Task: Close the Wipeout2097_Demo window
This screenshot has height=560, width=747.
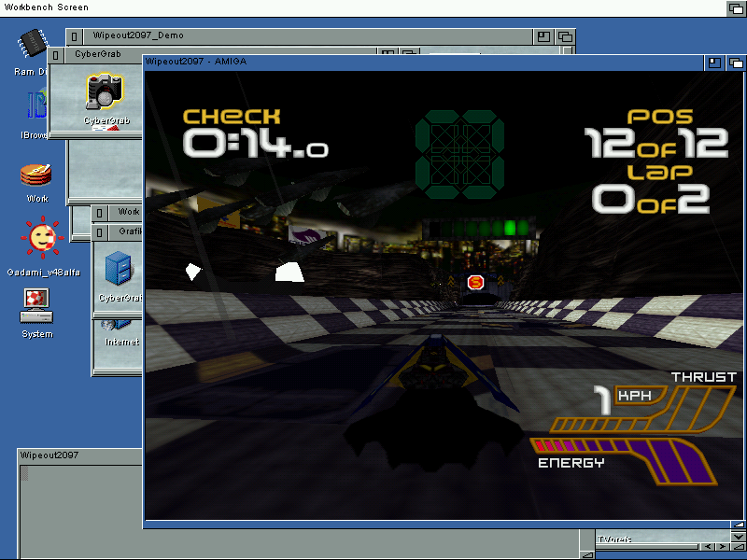Action: (x=75, y=36)
